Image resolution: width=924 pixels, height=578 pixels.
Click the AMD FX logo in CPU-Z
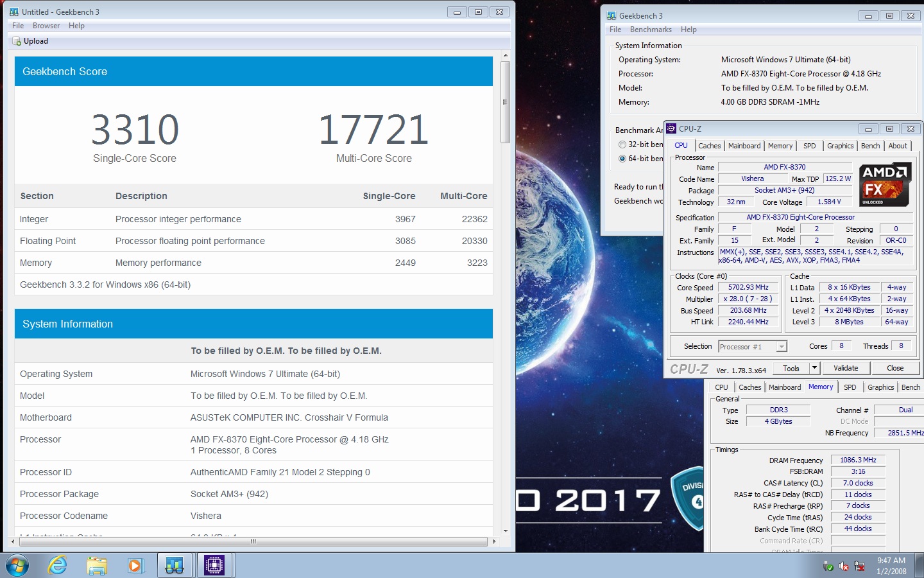coord(886,185)
